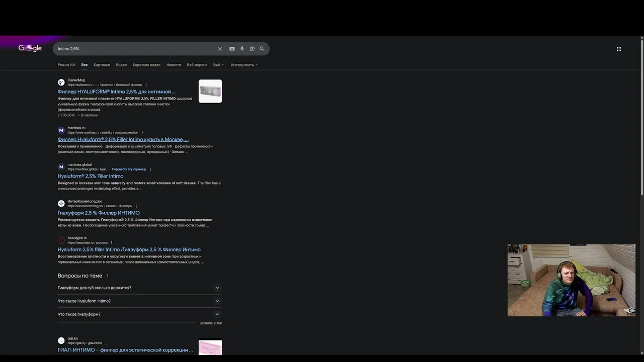Expand 'Гиалуформ для губ сколько держится?' question

pos(140,288)
